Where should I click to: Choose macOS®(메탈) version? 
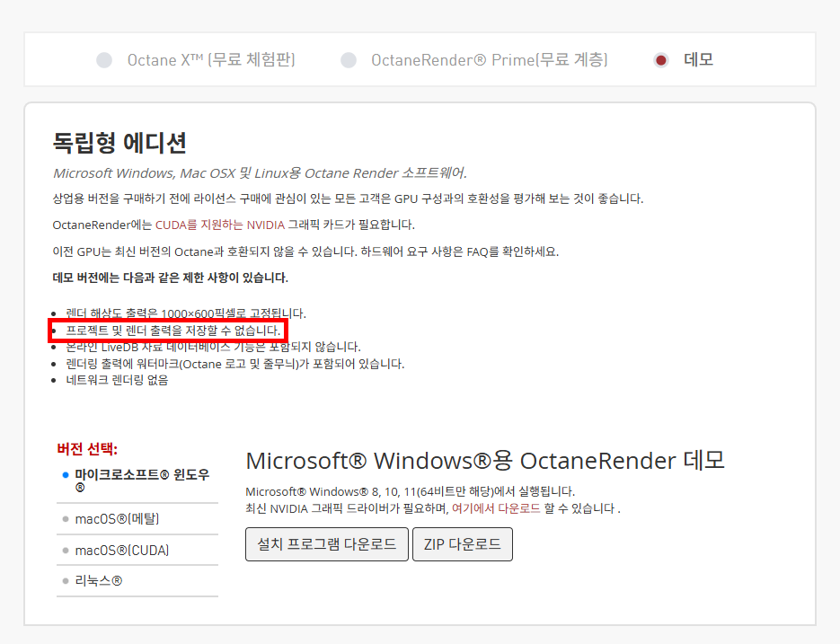137,518
